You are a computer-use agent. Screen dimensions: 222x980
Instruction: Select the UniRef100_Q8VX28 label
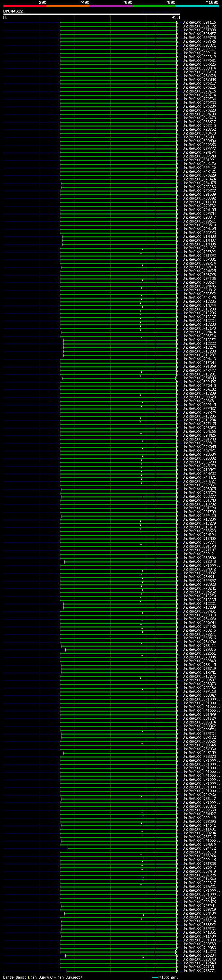(199, 76)
